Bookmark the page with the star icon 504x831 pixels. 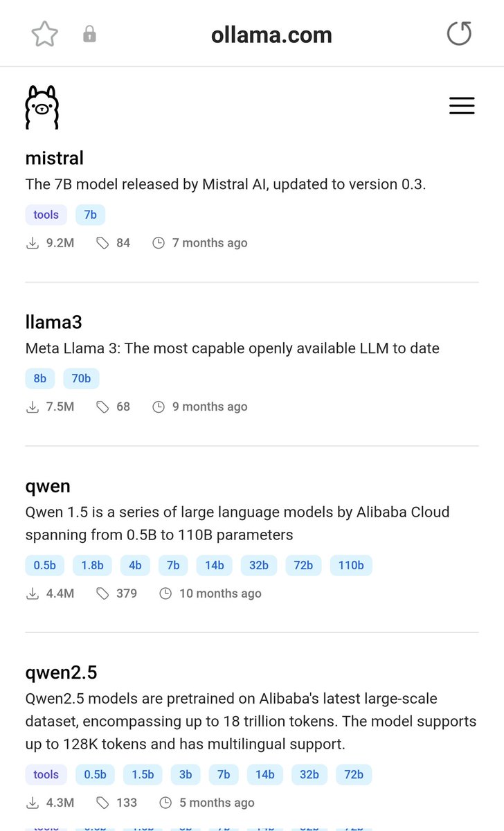point(45,34)
